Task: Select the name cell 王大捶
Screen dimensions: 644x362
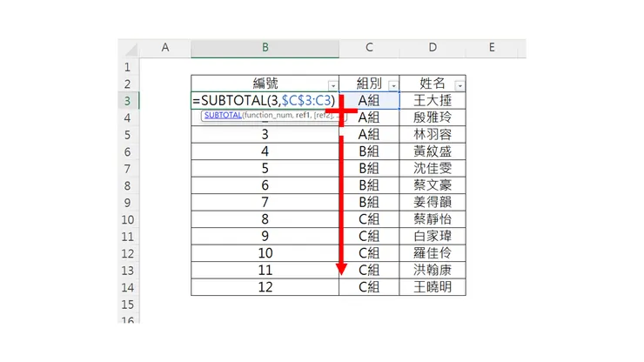Action: tap(433, 100)
